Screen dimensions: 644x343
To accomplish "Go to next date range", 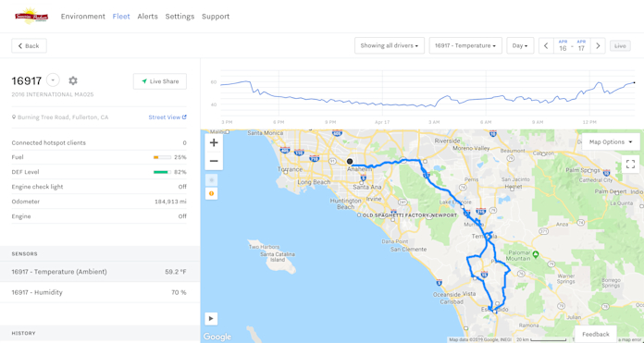I will (x=598, y=45).
